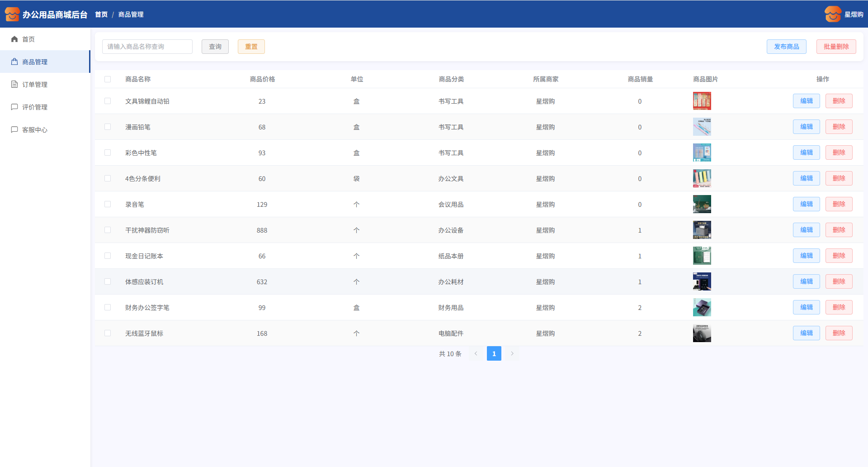
Task: Click the home icon in sidebar
Action: click(14, 39)
